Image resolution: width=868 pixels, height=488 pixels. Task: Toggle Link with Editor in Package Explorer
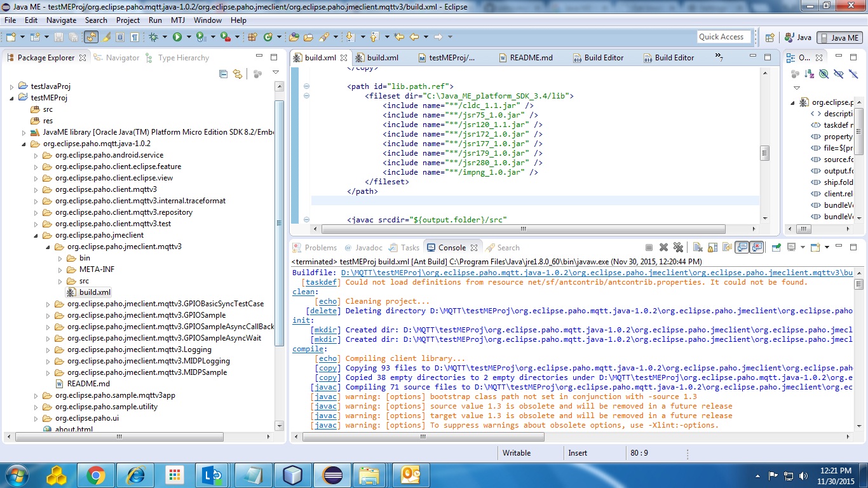tap(238, 74)
